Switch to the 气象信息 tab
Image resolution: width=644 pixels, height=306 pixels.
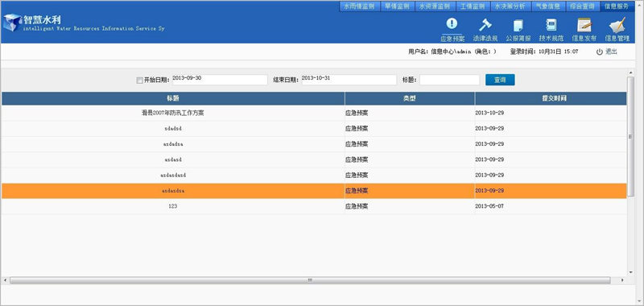[548, 6]
